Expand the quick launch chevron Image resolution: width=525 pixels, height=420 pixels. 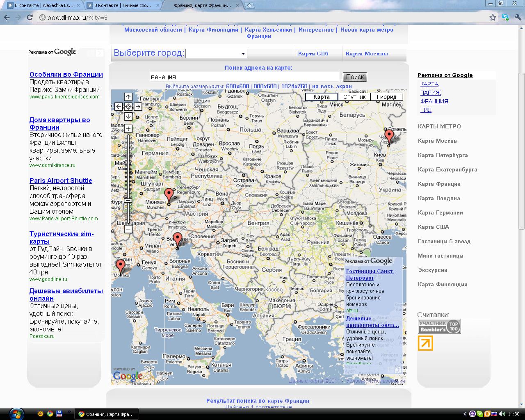coord(69,411)
